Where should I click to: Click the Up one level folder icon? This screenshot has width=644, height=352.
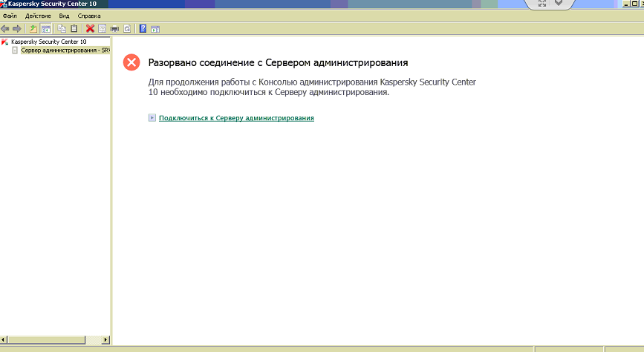point(33,29)
